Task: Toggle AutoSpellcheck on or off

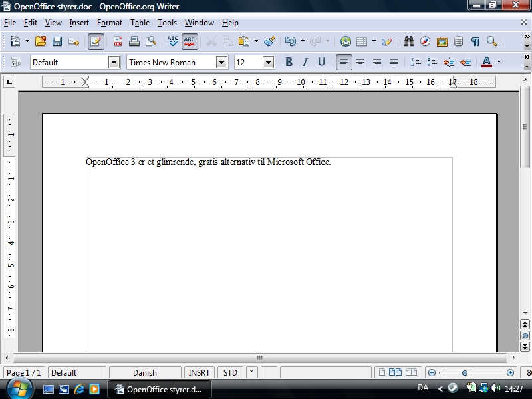Action: tap(190, 41)
